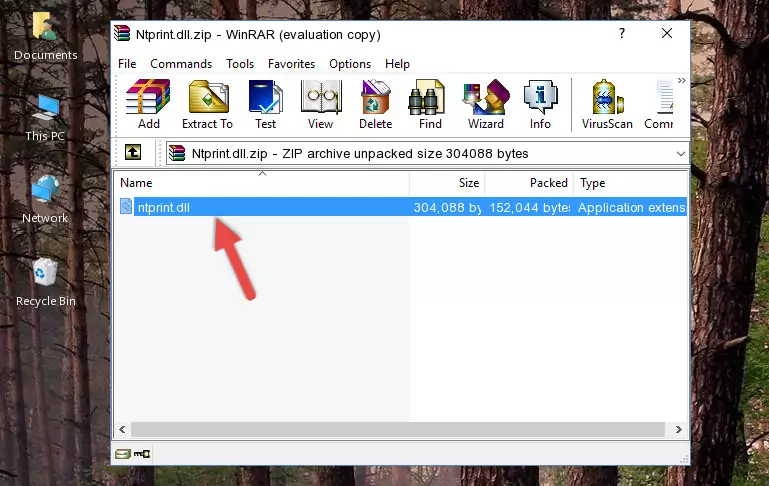Click the ntprint.dll file icon
769x486 pixels.
coord(126,206)
